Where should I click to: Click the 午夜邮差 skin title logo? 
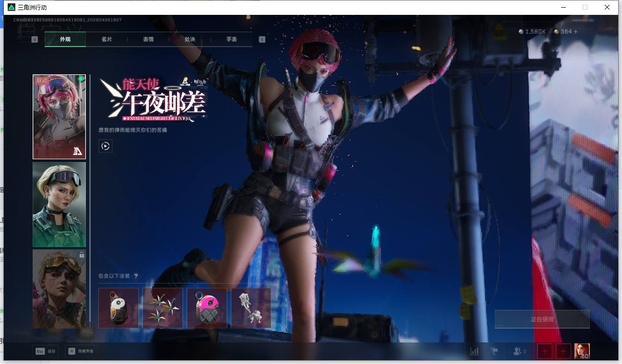click(153, 99)
